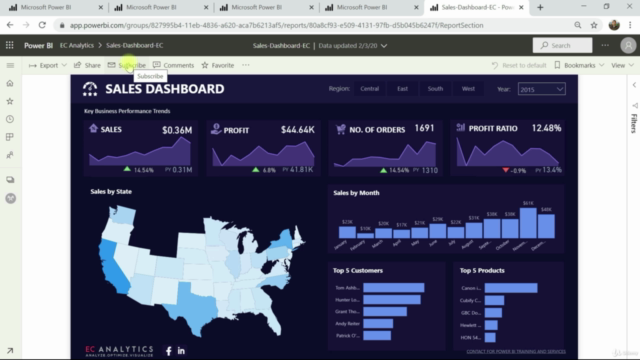
Task: Click the Facebook icon on dashboard footer
Action: [x=169, y=351]
